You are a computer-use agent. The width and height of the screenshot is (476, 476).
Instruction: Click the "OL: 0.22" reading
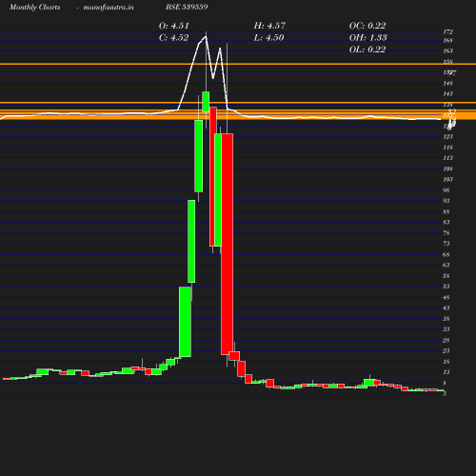(x=367, y=50)
